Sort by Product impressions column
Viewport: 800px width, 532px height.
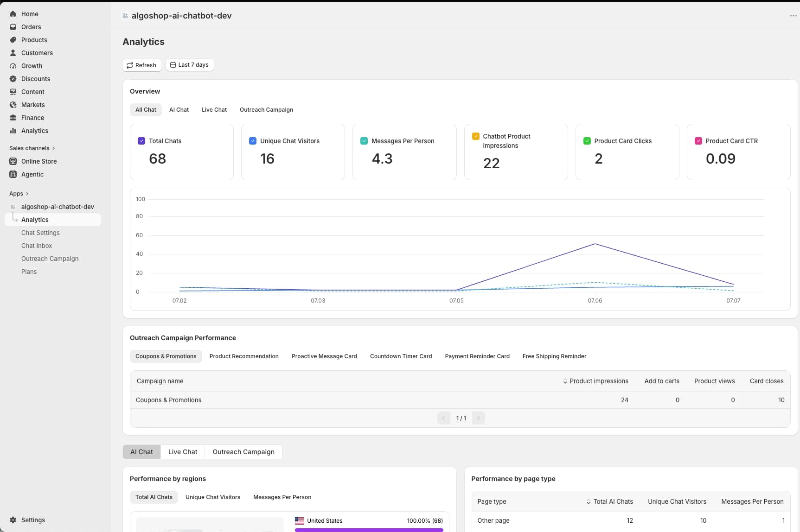click(595, 381)
